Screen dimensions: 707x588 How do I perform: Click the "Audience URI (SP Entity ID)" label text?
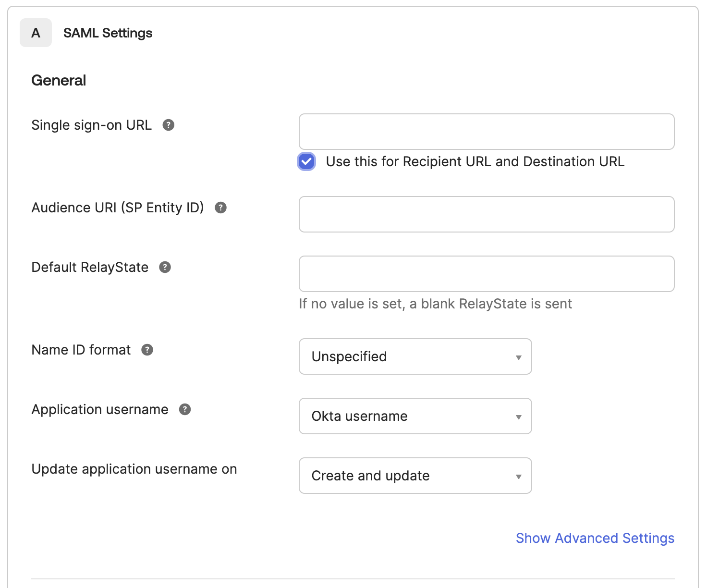[x=118, y=208]
